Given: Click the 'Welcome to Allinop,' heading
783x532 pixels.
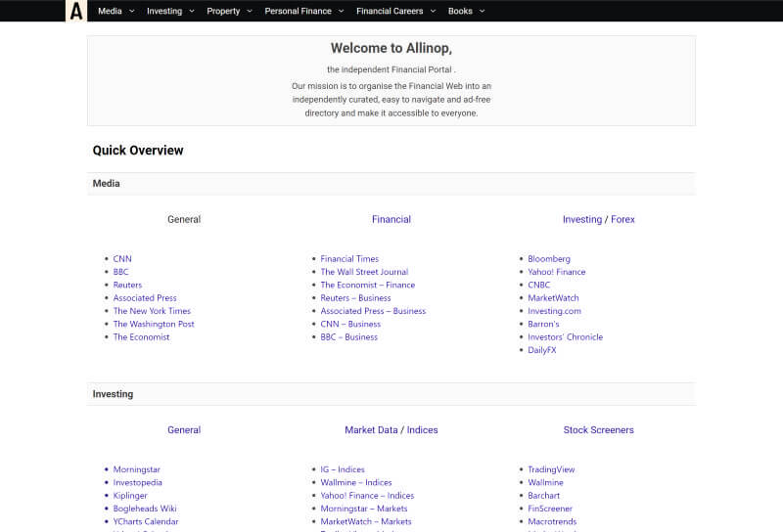Looking at the screenshot, I should (391, 48).
